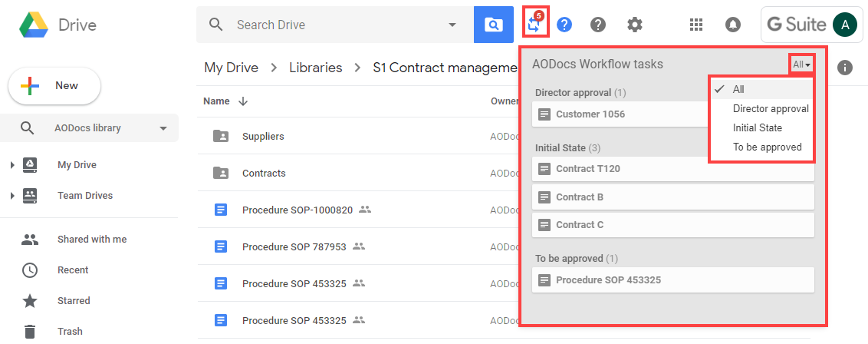The width and height of the screenshot is (868, 344).
Task: Select My Drive in the sidebar
Action: pos(77,165)
